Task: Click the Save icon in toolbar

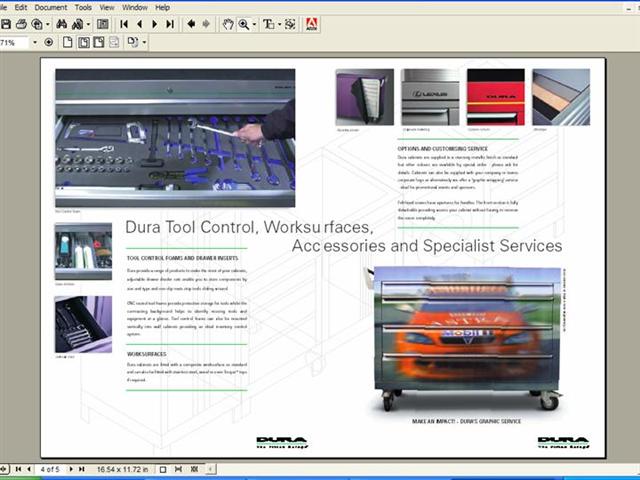Action: [6, 24]
